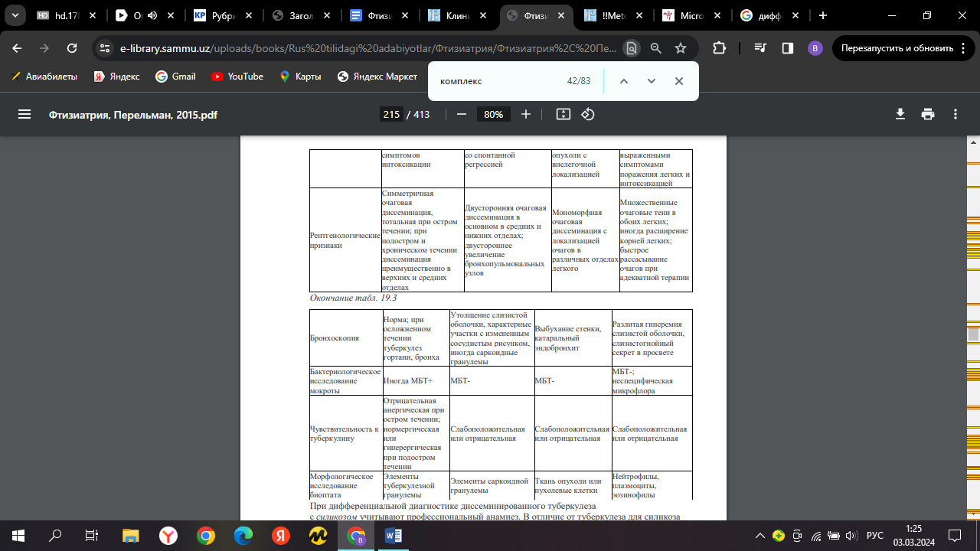
Task: Click Перезапустить и обновить button
Action: (x=903, y=47)
